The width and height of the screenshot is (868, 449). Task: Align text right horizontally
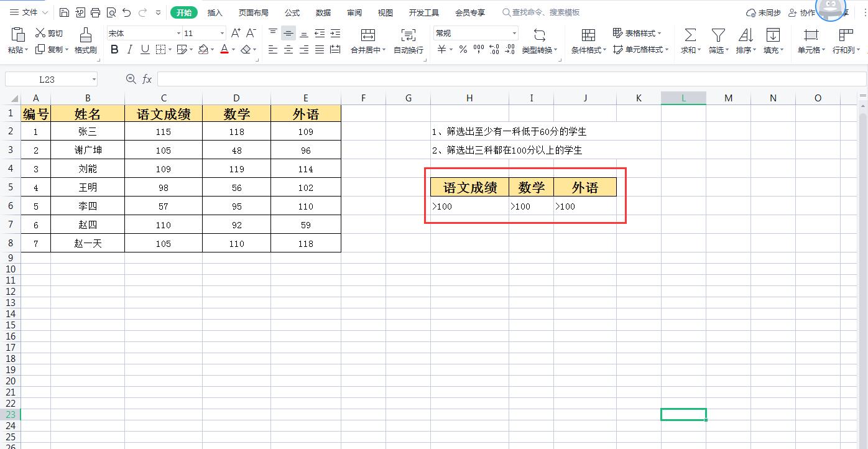click(x=304, y=50)
